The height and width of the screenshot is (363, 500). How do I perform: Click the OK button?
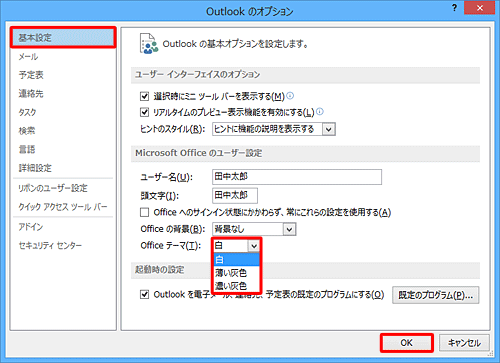tap(407, 343)
